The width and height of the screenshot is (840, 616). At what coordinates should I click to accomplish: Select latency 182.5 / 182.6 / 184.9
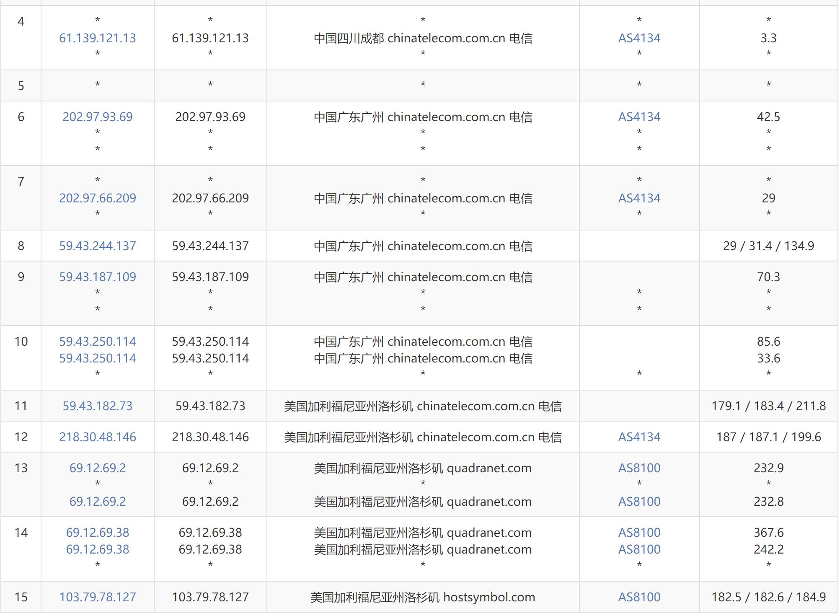(x=768, y=597)
